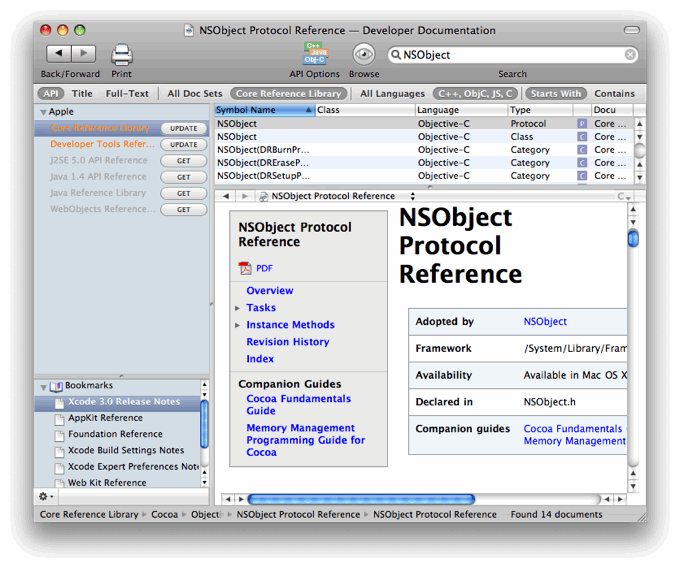Click document icon beside Foundation Reference bookmark

click(59, 435)
